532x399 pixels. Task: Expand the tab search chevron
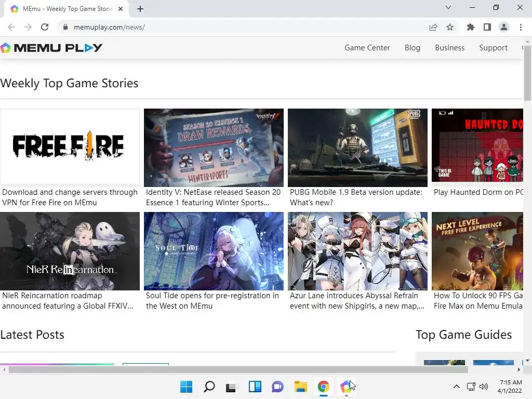click(448, 7)
